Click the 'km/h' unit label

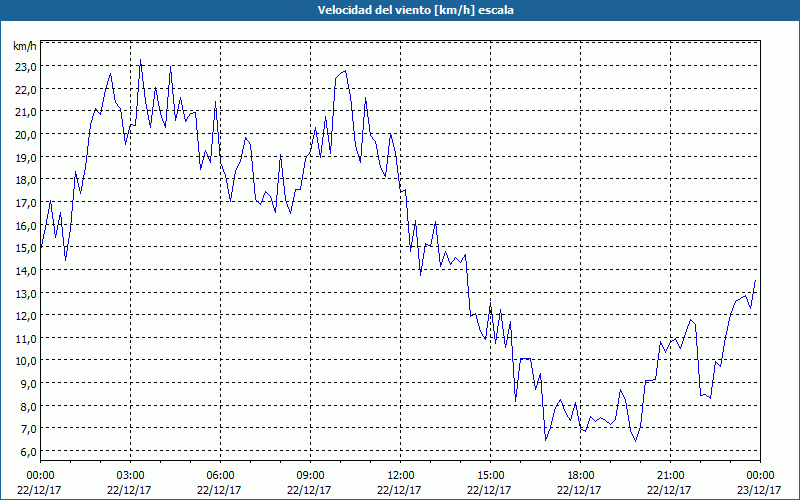point(25,46)
